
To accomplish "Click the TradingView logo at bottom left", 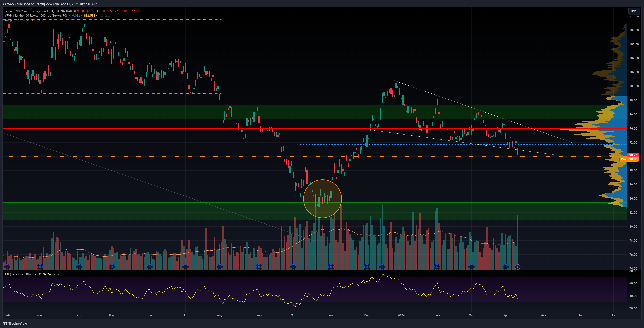I will point(15,323).
